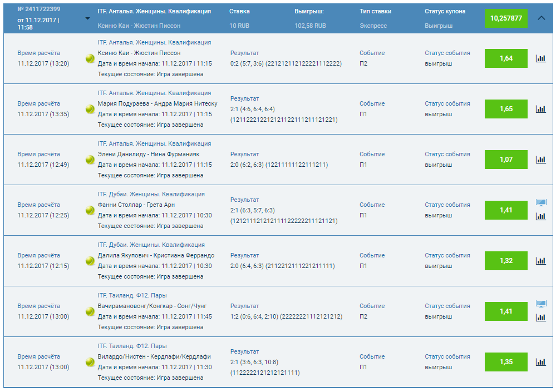Click match name Ксиню Каи - Жюстин Писсон in list
Viewport: 556px width, 392px height.
coord(139,53)
